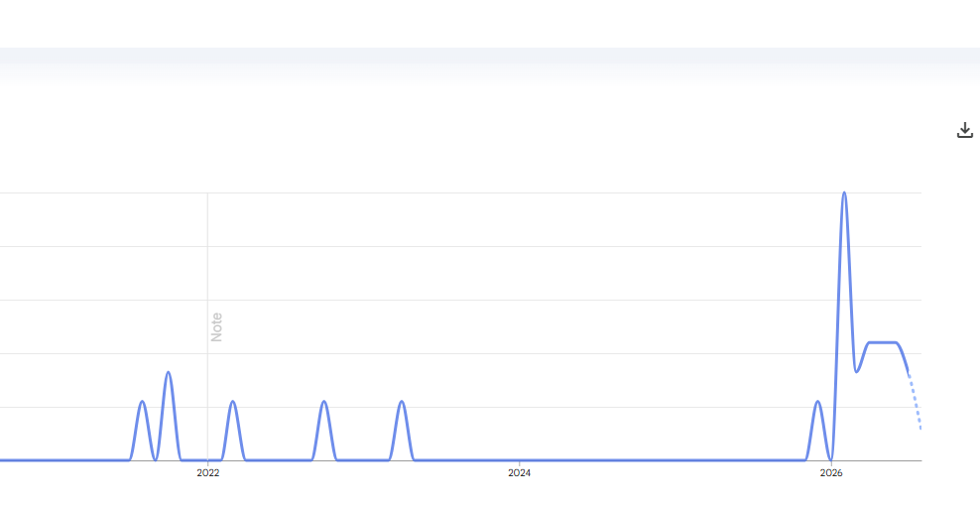Select the 2022 x-axis label
Viewport: 980px width, 507px height.
pos(208,473)
